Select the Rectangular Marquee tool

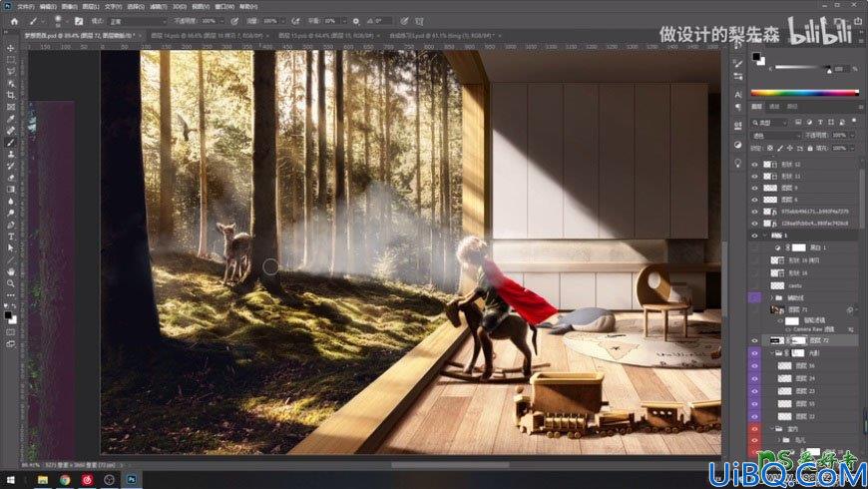coord(11,60)
